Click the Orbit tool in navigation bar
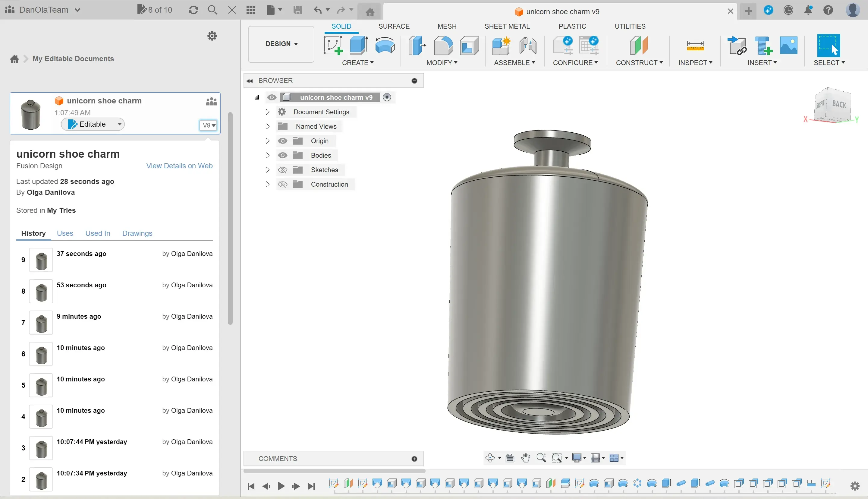The image size is (868, 499). (490, 457)
